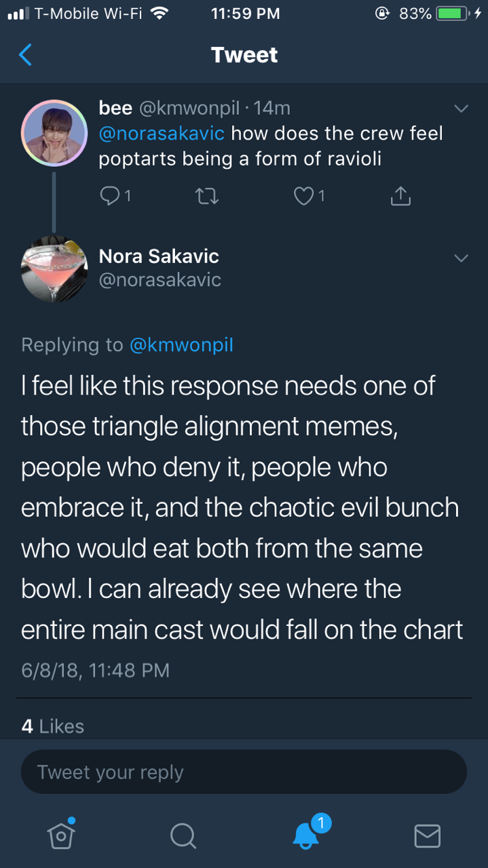Tap the "Tweet your reply" field
Image resolution: width=488 pixels, height=868 pixels.
[244, 772]
